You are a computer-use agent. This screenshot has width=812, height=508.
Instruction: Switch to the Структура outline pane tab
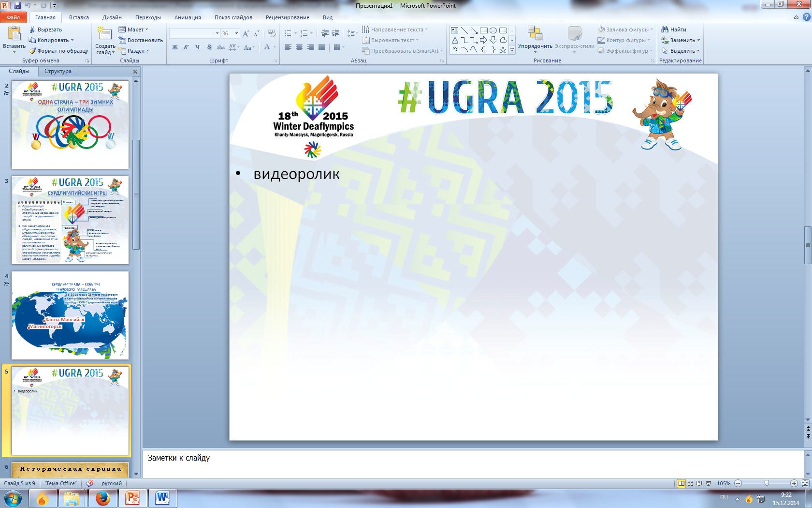[x=58, y=71]
